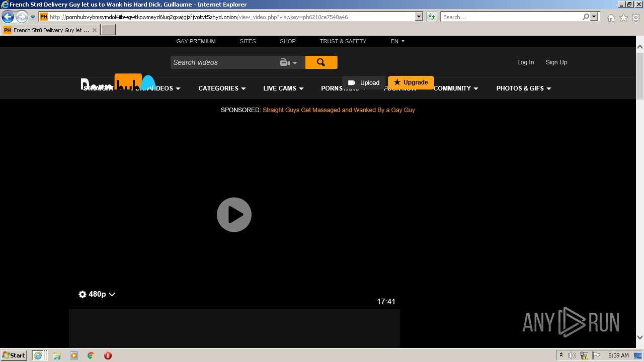Start the video with the round play button
644x362 pixels.
point(234,215)
